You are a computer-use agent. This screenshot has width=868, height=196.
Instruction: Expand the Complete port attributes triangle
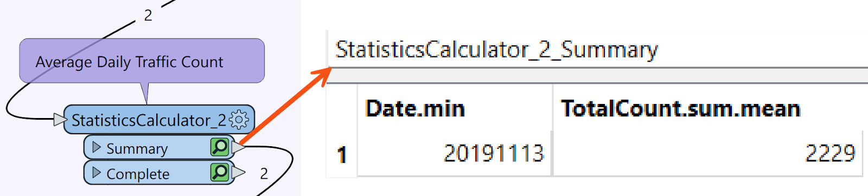click(x=97, y=172)
